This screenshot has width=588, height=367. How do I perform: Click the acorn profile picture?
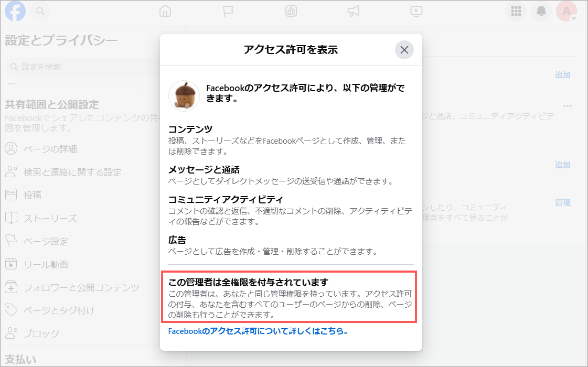[x=184, y=95]
